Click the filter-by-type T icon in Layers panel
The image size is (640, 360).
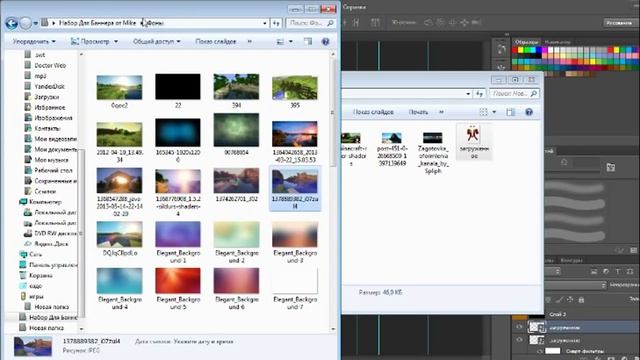pos(618,271)
